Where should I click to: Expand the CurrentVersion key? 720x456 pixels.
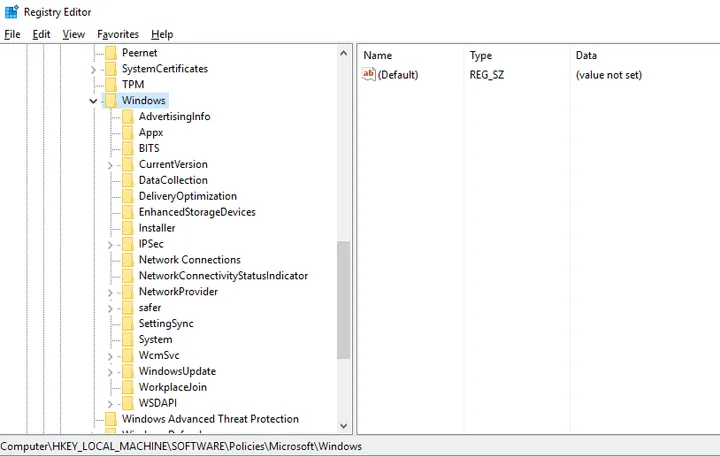click(x=110, y=165)
